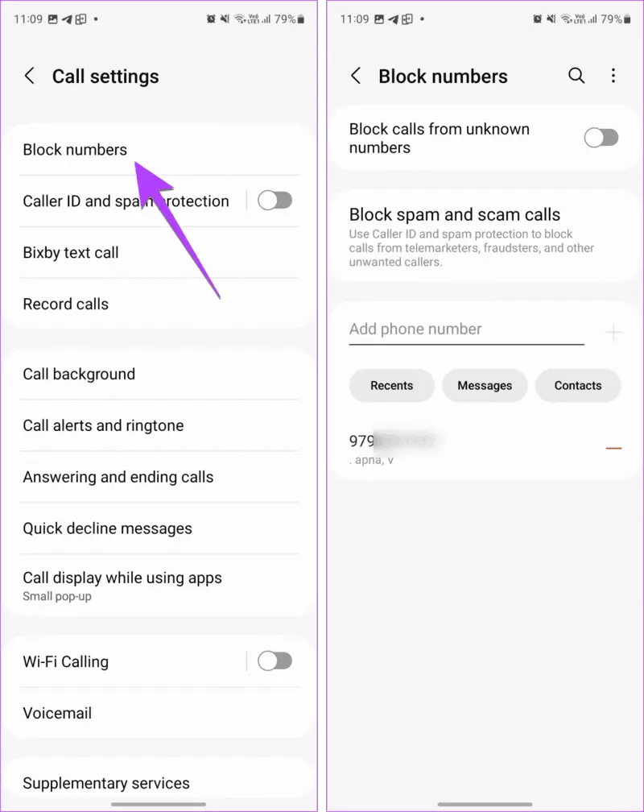Enable the Wi-Fi Calling switch
This screenshot has width=644, height=812.
[x=275, y=661]
